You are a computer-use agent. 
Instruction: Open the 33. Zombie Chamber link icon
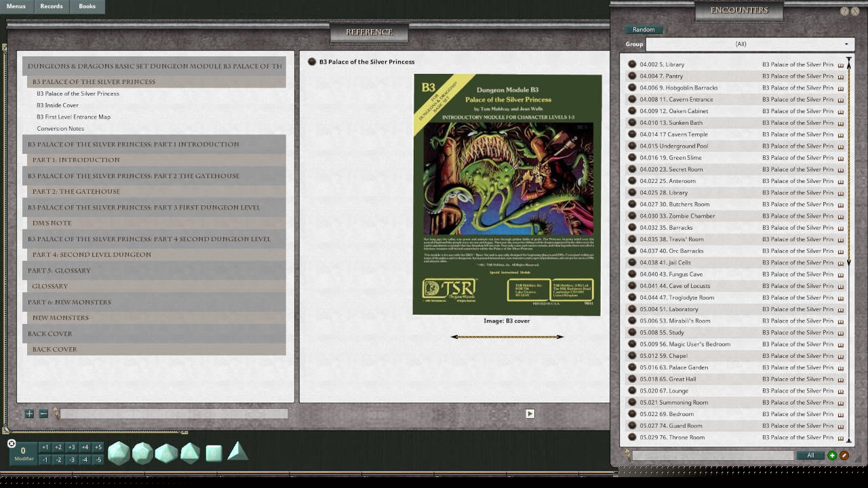tap(632, 216)
